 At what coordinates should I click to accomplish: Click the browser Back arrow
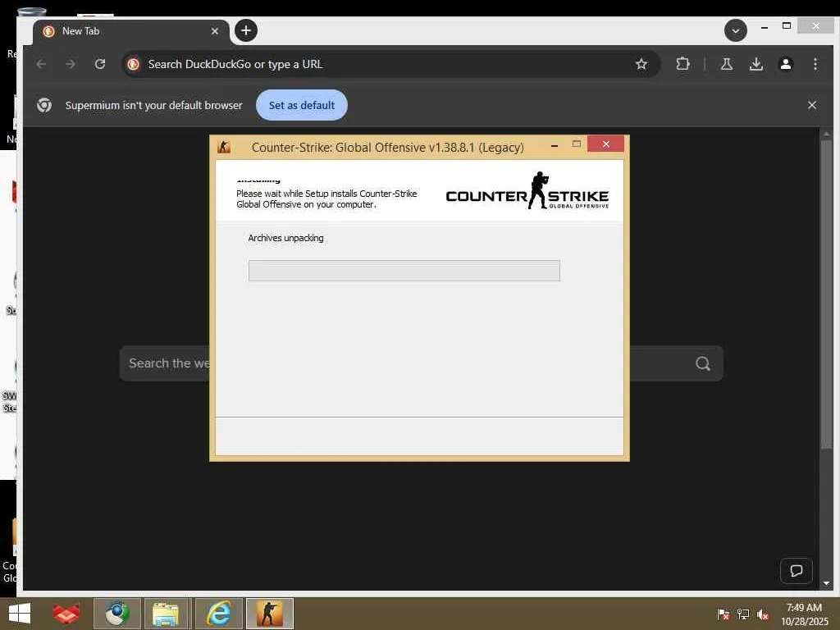[x=41, y=64]
